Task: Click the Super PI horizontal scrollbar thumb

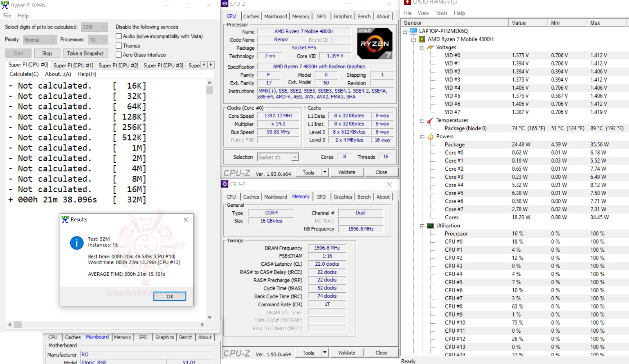Action: click(18, 324)
